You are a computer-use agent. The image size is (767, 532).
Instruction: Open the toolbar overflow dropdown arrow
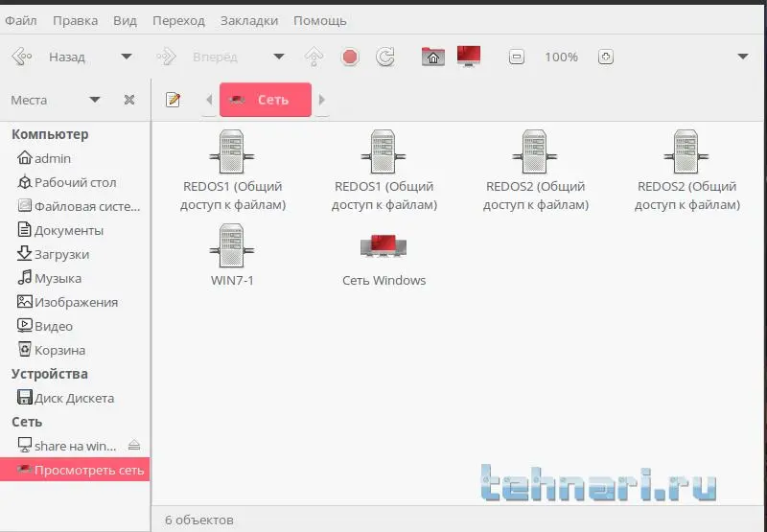point(742,57)
